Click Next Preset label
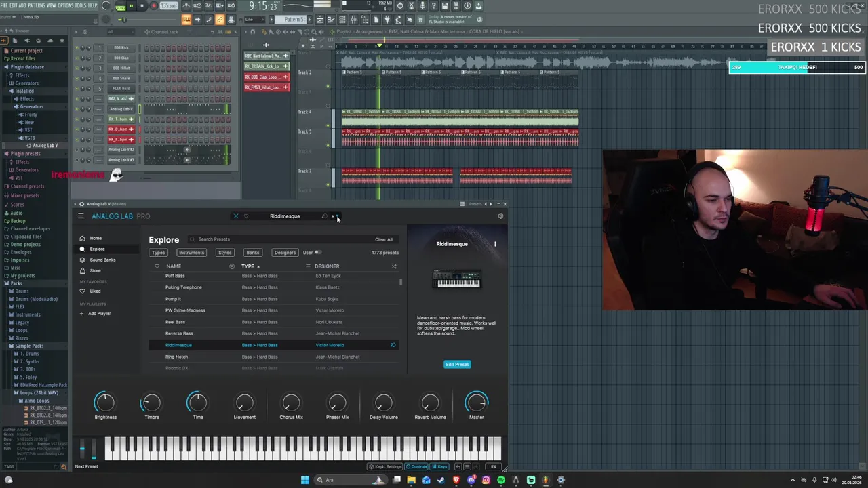This screenshot has height=488, width=868. (x=86, y=466)
